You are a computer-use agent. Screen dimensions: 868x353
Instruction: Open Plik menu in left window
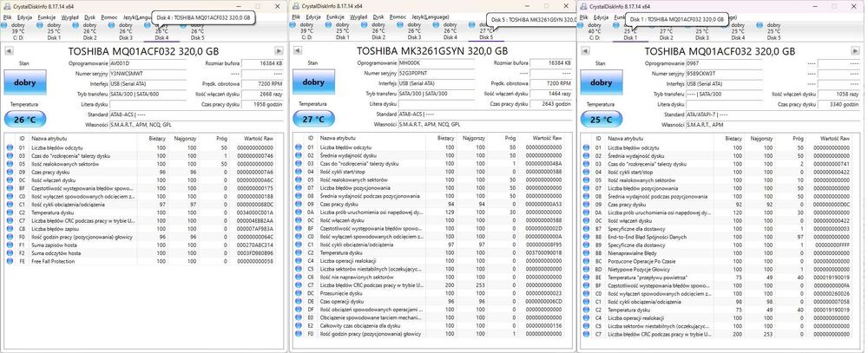8,17
